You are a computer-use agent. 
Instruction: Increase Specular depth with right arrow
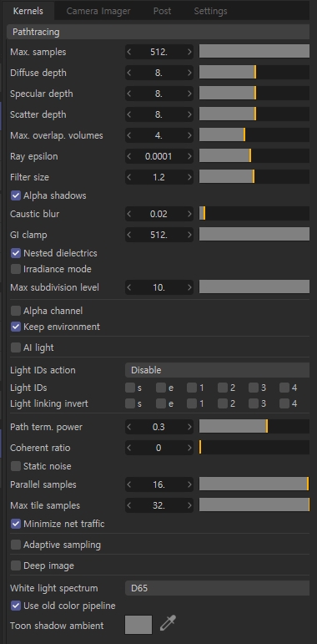(x=189, y=94)
